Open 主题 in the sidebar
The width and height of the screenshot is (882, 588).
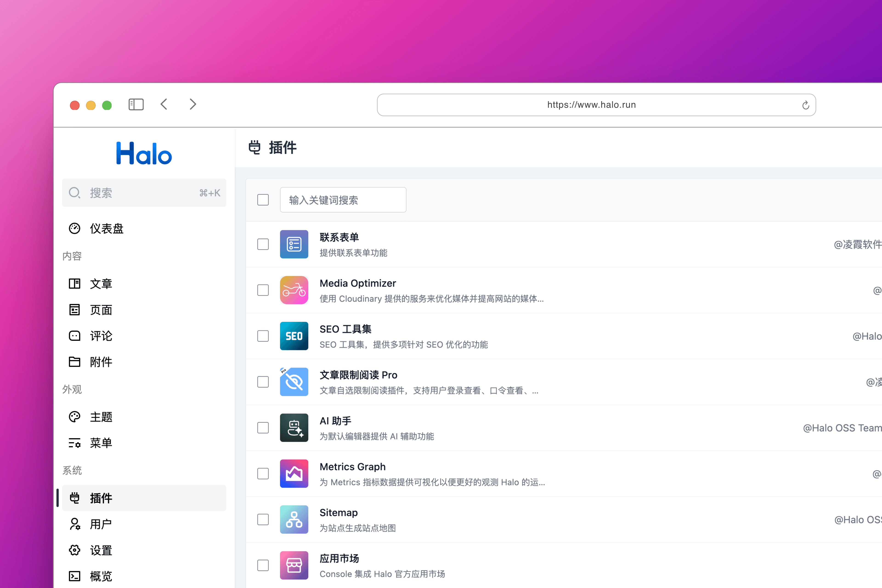coord(144,417)
